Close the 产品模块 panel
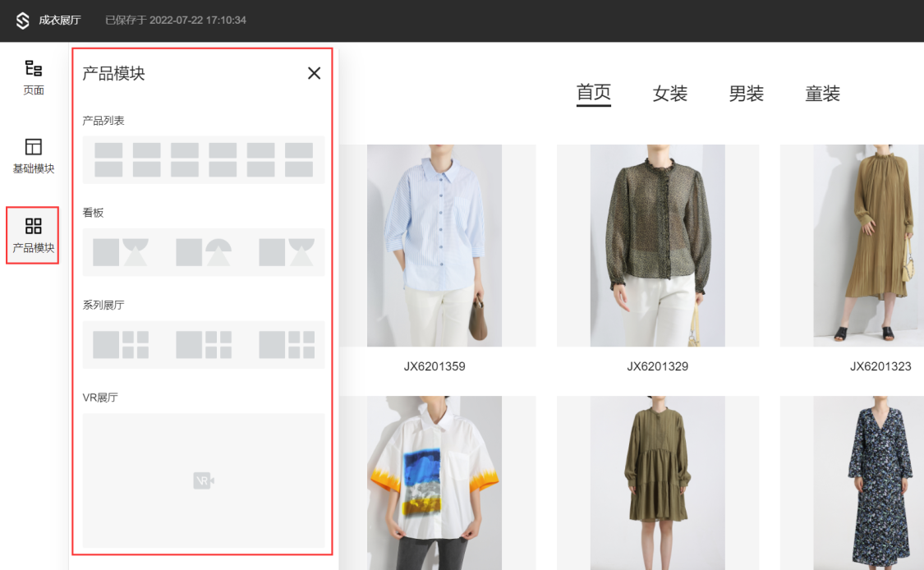924x570 pixels. (314, 73)
